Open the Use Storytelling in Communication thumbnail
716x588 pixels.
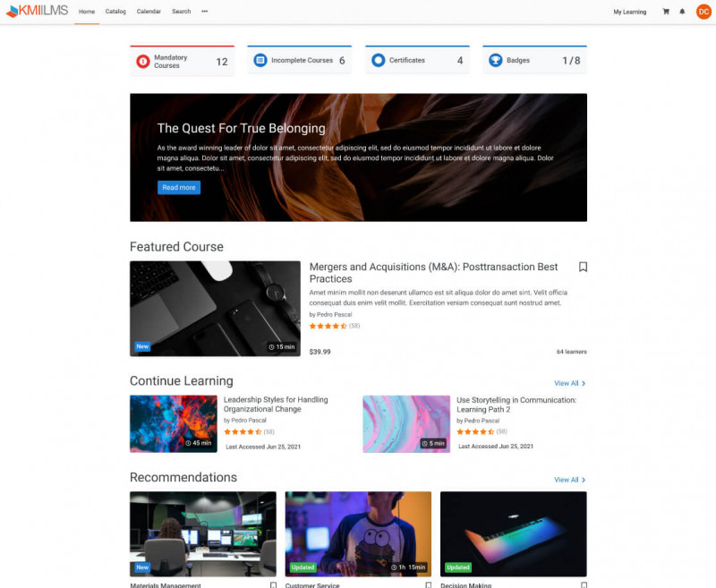(406, 423)
